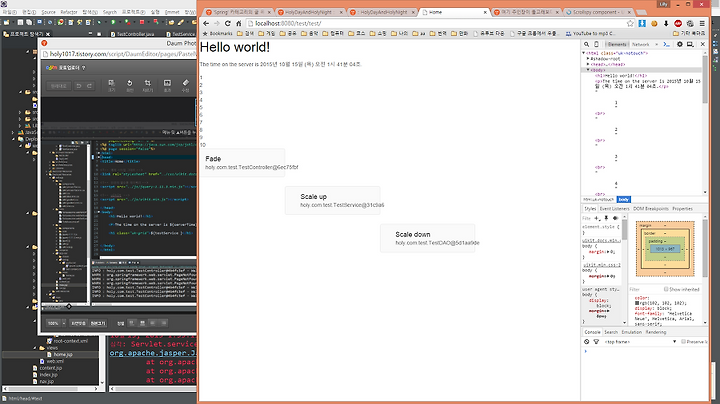Image resolution: width=720 pixels, height=404 pixels.
Task: Select the Spring browser tab
Action: click(x=238, y=12)
